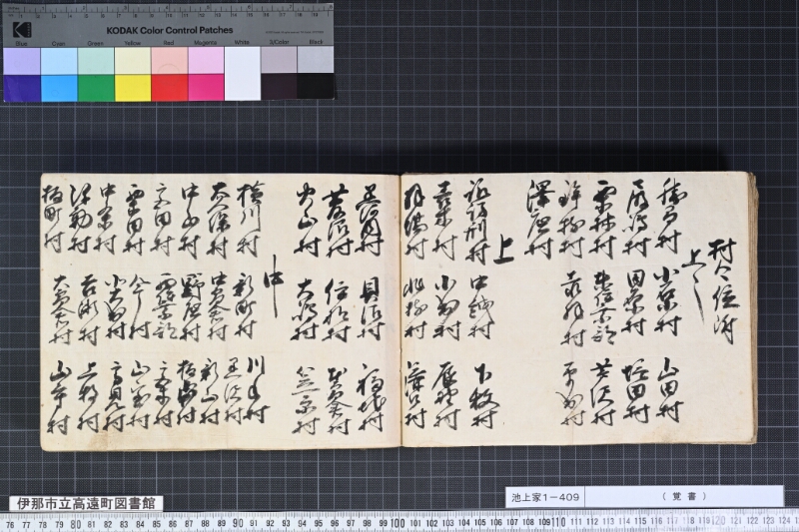Click the 伊那市立高遠町図書館 label

(x=86, y=504)
